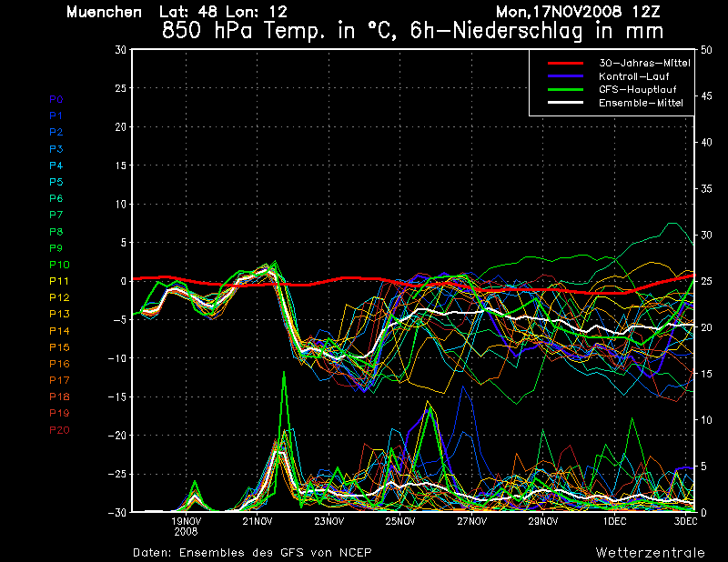Click the P3 ensemble member label

tap(56, 149)
